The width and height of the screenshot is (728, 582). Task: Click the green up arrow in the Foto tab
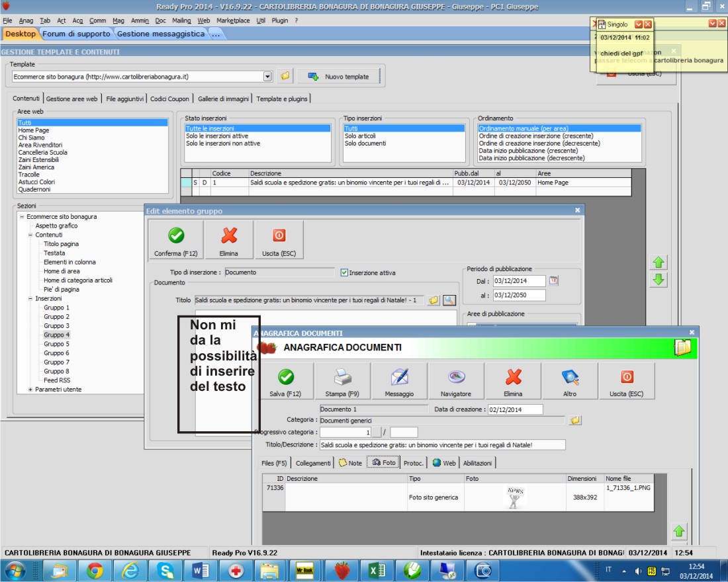679,531
